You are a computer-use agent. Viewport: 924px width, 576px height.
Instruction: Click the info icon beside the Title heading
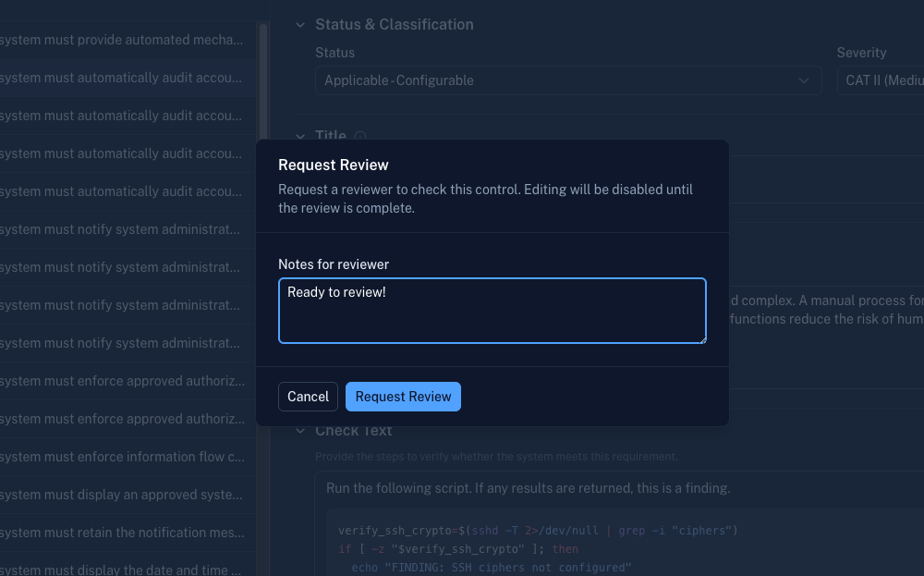[x=360, y=136]
